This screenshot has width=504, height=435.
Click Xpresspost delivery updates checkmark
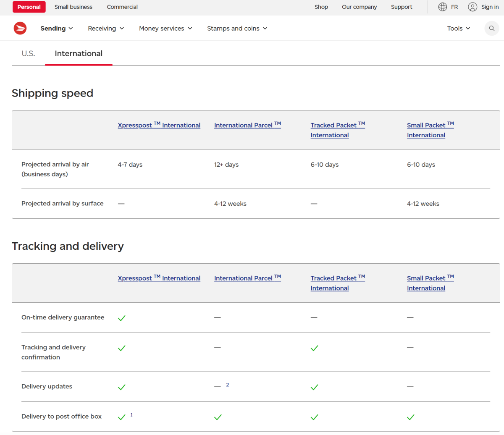122,387
